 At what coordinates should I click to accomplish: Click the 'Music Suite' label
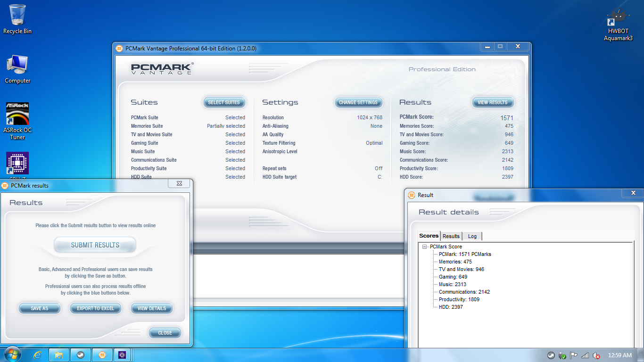tap(143, 151)
